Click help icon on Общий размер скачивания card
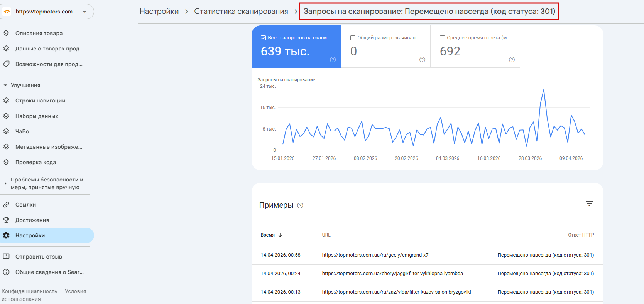 (423, 60)
